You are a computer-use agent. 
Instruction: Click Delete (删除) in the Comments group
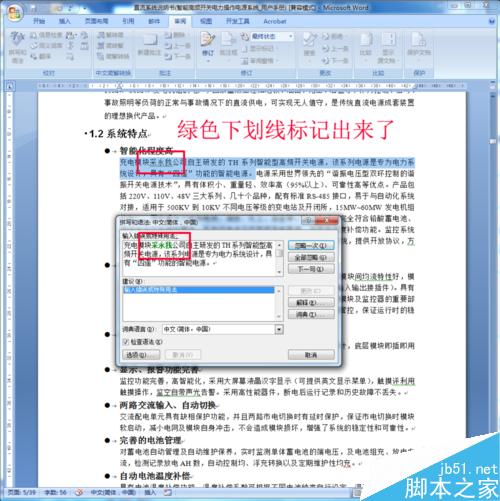(176, 35)
